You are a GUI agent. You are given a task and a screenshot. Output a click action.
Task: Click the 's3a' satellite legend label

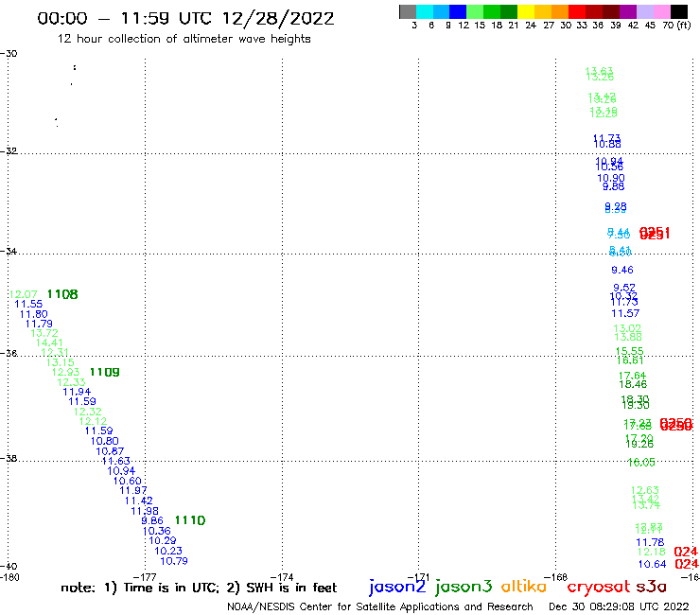coord(651,587)
